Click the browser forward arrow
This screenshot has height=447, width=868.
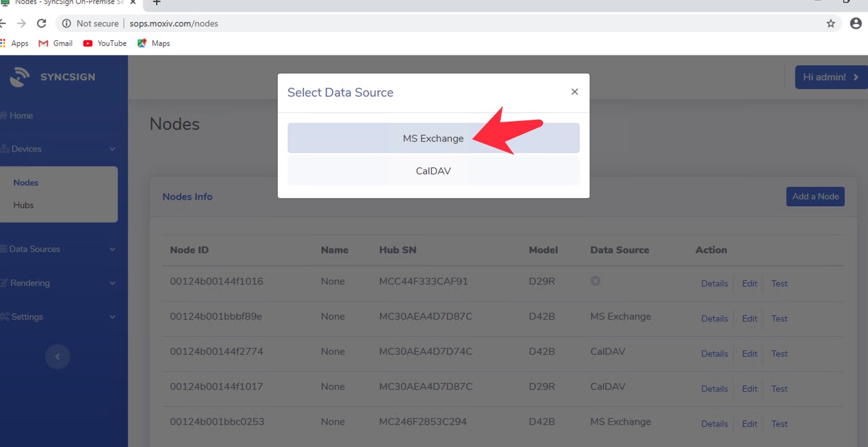(x=21, y=23)
